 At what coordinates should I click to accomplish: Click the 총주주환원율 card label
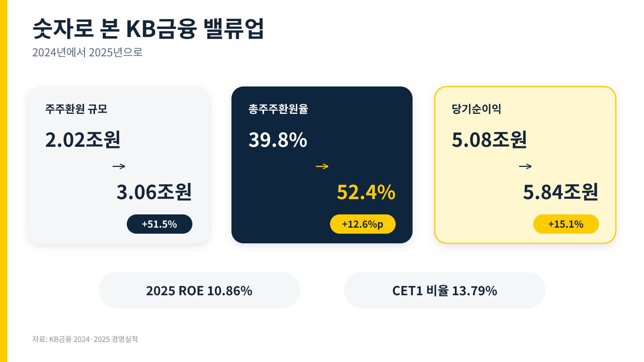[x=278, y=109]
